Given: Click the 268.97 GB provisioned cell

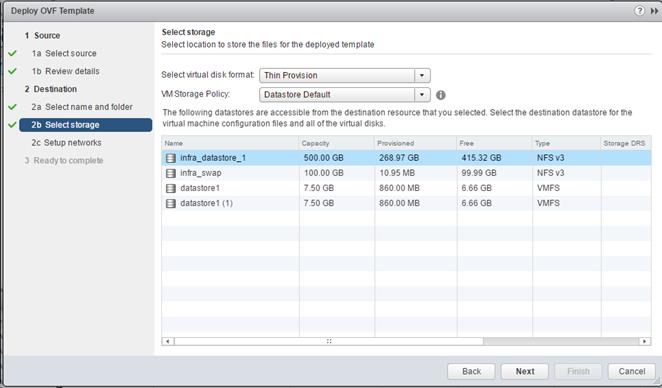Looking at the screenshot, I should click(x=399, y=158).
